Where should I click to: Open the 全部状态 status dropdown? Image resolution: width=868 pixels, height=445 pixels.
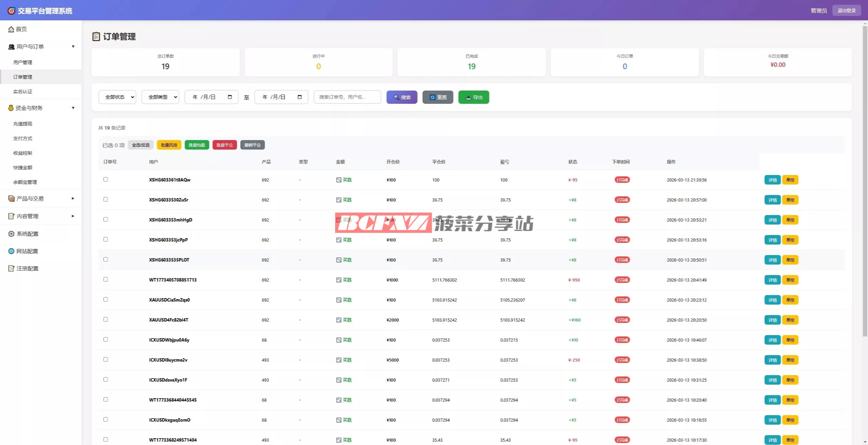(117, 97)
